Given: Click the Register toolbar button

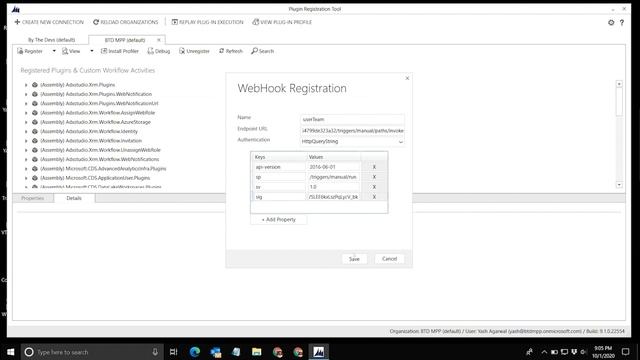Looking at the screenshot, I should [30, 51].
